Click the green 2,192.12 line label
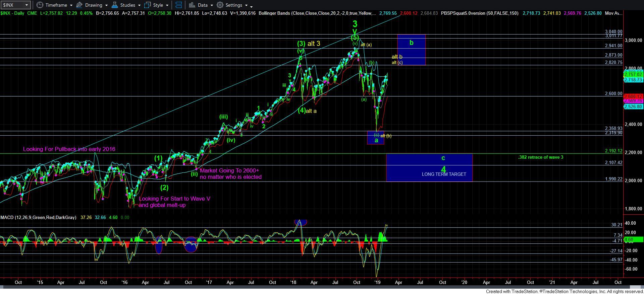Image resolution: width=644 pixels, height=294 pixels. [x=614, y=151]
